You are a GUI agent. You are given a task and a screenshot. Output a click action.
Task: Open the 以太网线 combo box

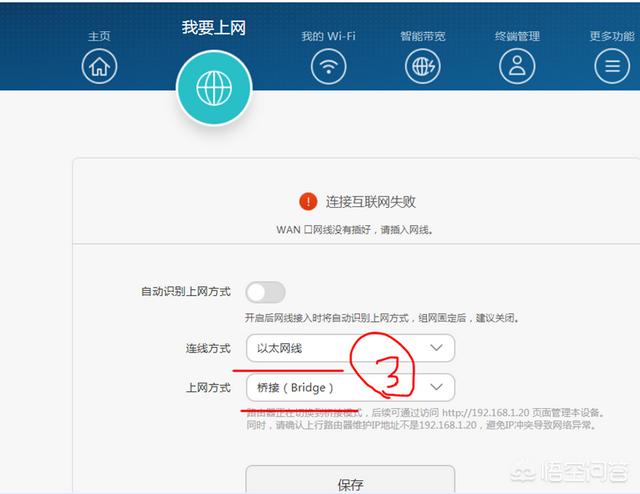tap(350, 348)
